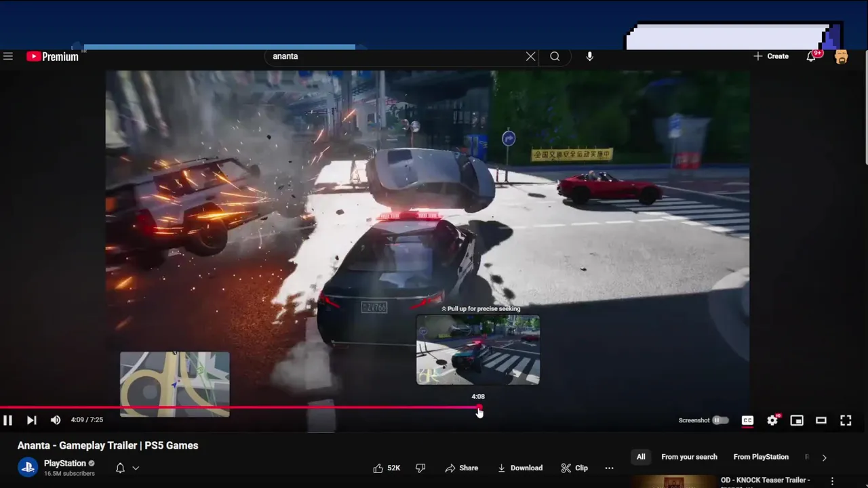
Task: Select From your search chip
Action: [689, 457]
